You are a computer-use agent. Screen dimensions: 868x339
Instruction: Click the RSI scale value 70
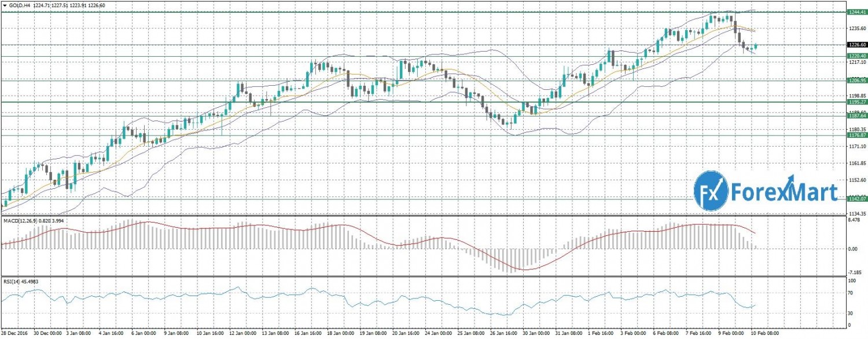(x=851, y=294)
